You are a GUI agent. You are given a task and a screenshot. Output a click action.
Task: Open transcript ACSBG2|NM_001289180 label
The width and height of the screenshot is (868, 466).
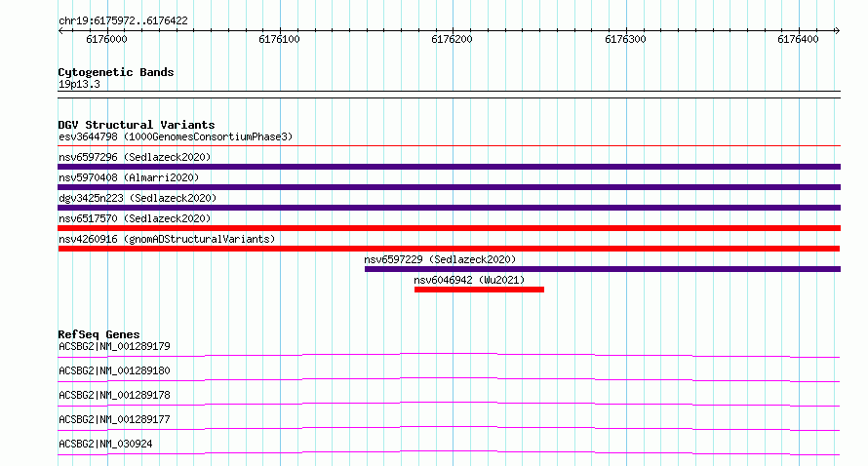point(114,370)
